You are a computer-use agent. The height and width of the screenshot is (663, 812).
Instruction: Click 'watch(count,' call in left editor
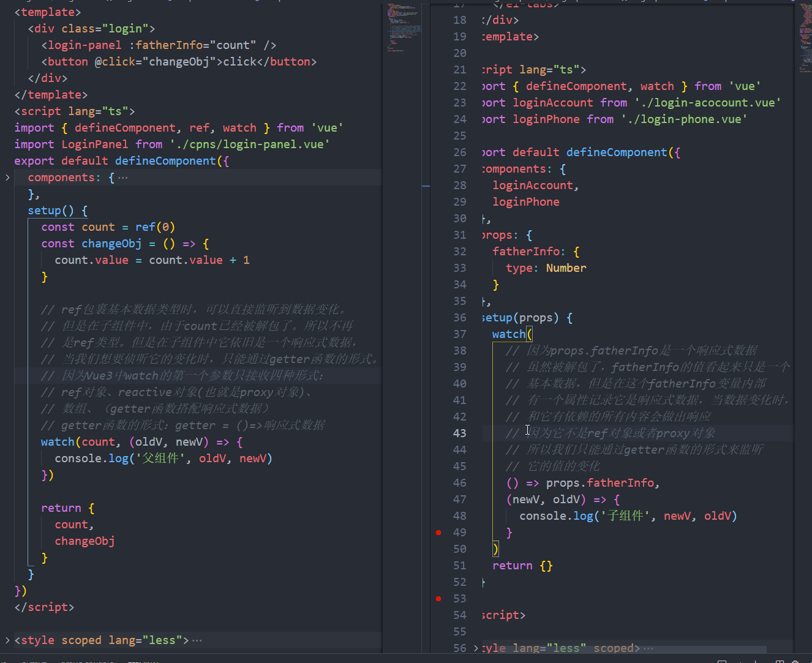tap(81, 442)
